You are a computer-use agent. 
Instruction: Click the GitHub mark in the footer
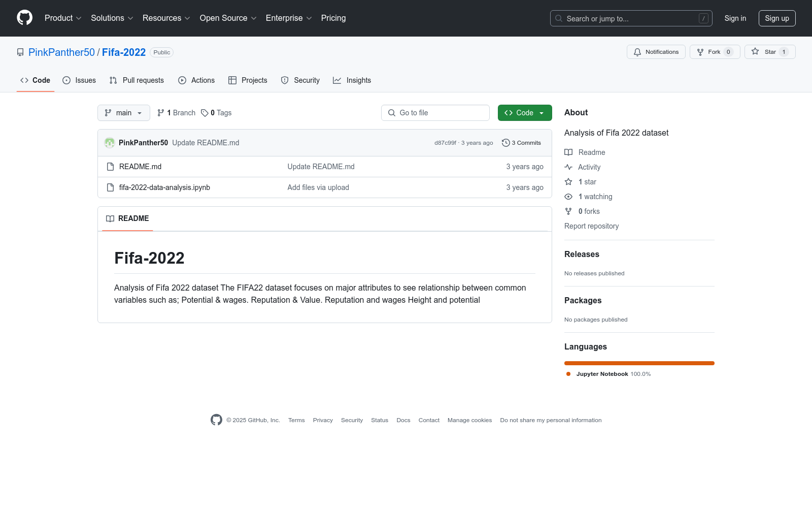click(x=216, y=420)
